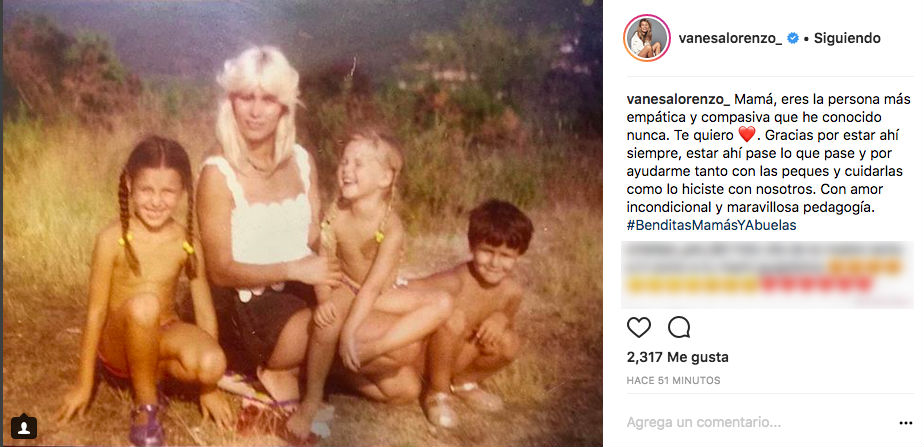Open vanesalorenzo_ username in header

[730, 39]
